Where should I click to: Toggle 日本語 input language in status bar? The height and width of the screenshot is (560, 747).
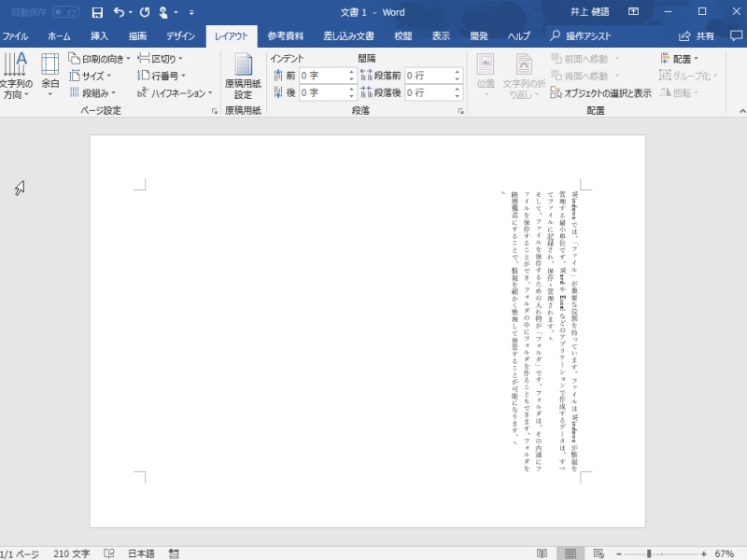click(x=139, y=553)
